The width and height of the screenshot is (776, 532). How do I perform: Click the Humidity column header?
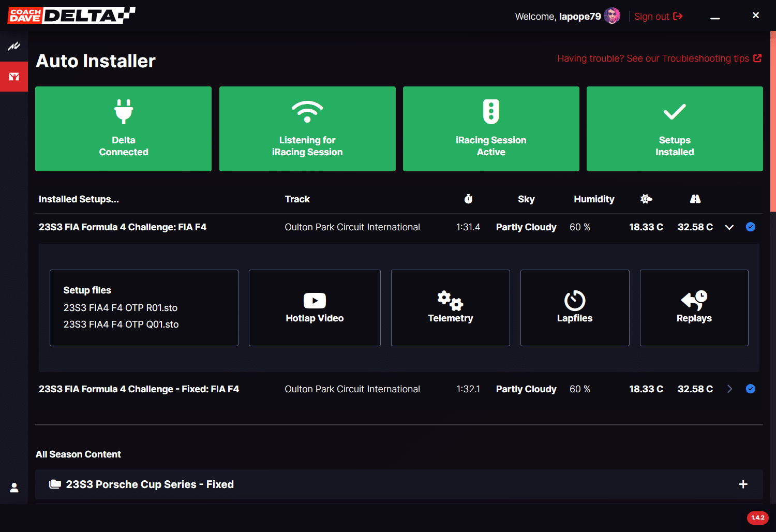594,199
